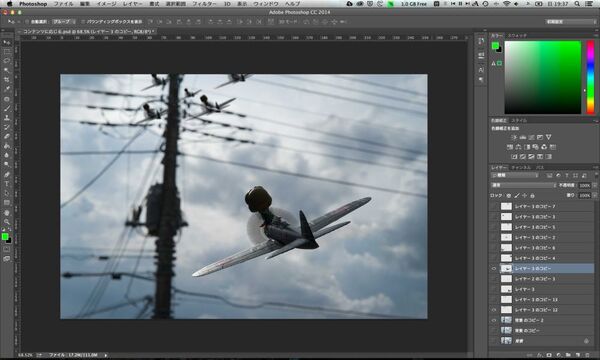
Task: Hide the レイヤー 1 のコピー layer
Action: point(494,269)
